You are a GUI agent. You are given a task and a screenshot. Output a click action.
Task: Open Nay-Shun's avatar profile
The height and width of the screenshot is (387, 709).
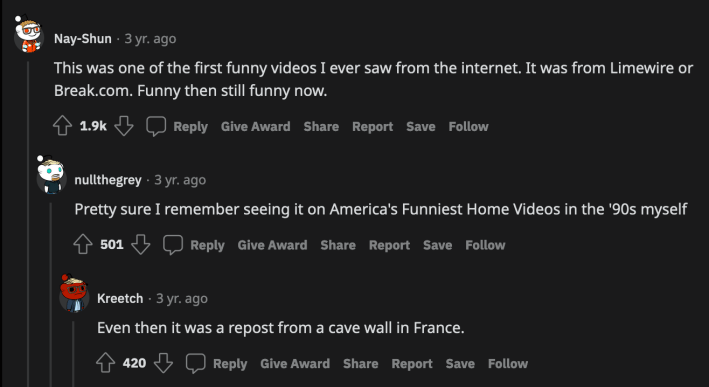point(28,35)
